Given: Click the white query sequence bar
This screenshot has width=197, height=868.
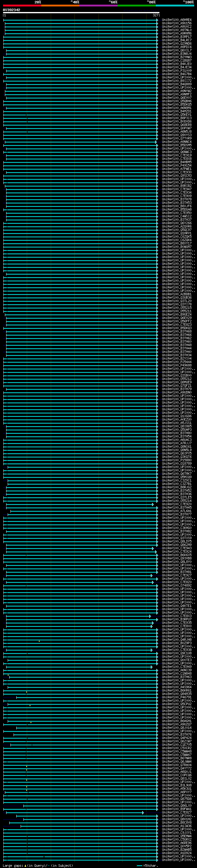Looking at the screenshot, I should tap(81, 13).
